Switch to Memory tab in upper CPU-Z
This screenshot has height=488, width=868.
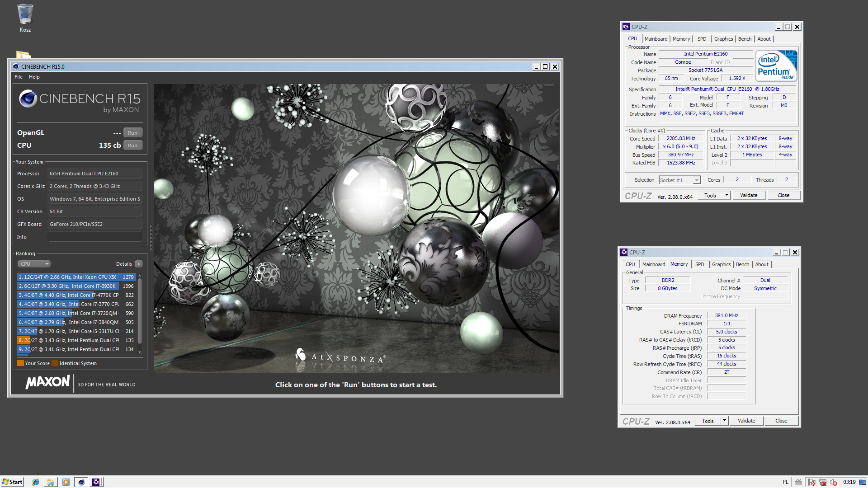681,39
